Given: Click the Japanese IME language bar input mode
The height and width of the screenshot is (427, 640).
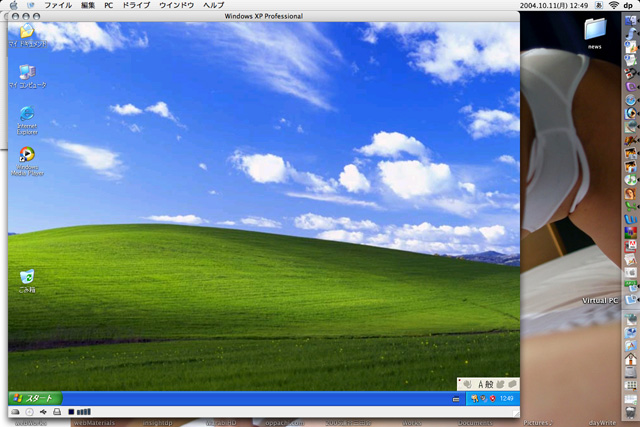Looking at the screenshot, I should [480, 384].
